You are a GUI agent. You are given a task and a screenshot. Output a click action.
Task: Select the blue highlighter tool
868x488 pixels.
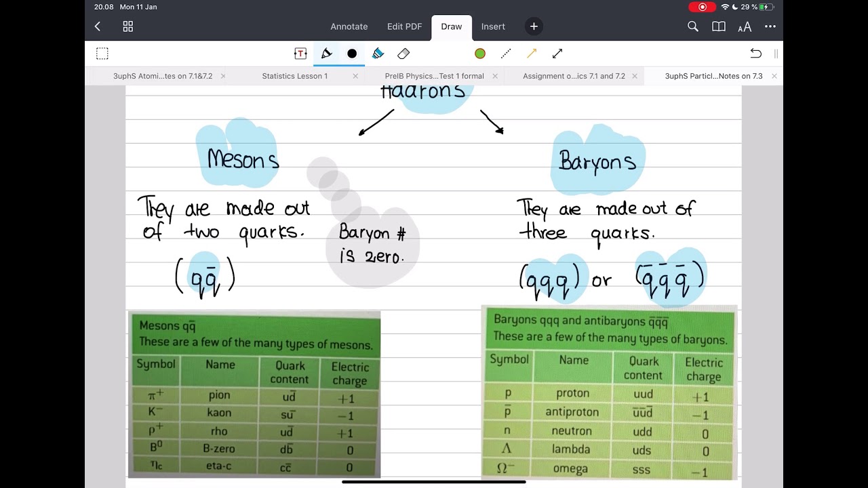378,54
